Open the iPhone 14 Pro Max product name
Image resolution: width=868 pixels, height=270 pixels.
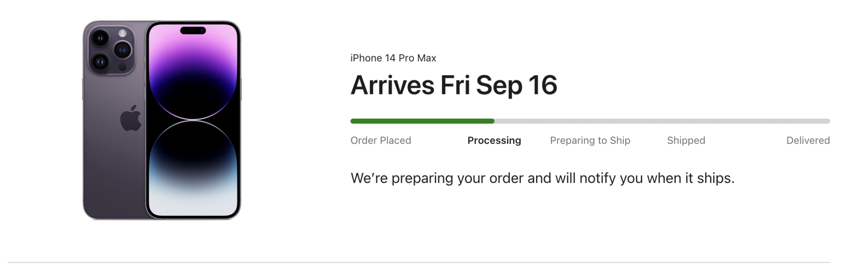click(x=393, y=58)
